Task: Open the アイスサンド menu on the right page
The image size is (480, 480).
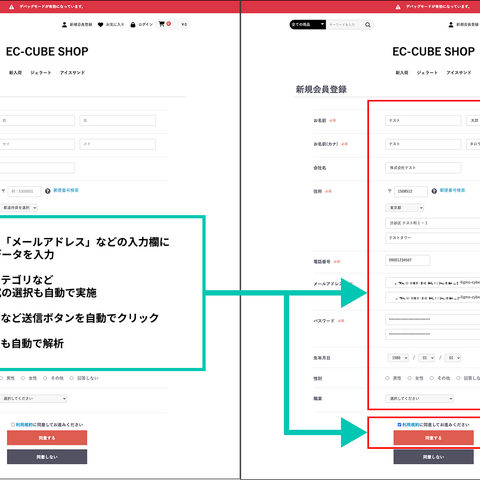Action: pyautogui.click(x=459, y=73)
